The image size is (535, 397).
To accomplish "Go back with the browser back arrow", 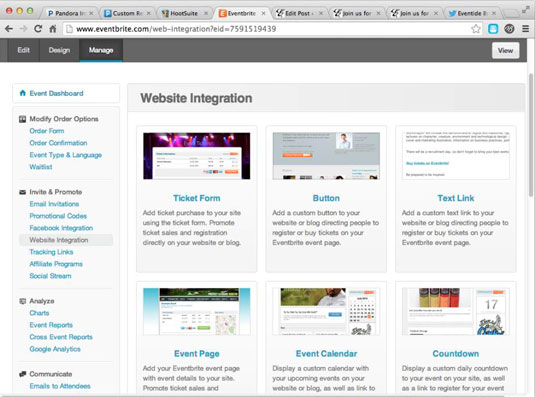I will coord(9,29).
